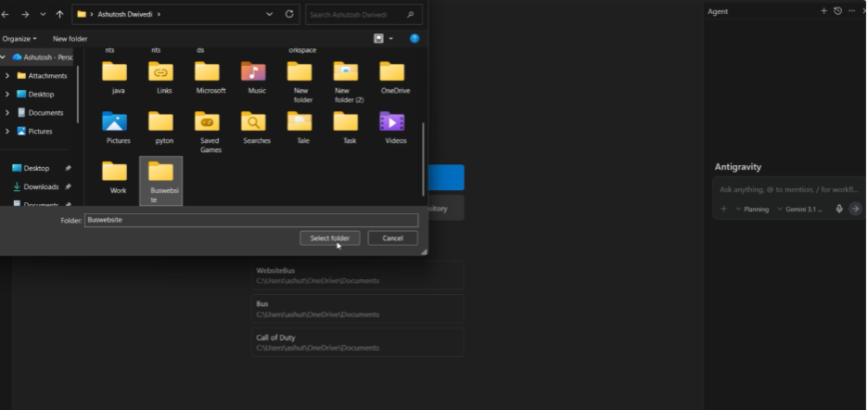Open recent Call of Duty workspace

click(357, 342)
